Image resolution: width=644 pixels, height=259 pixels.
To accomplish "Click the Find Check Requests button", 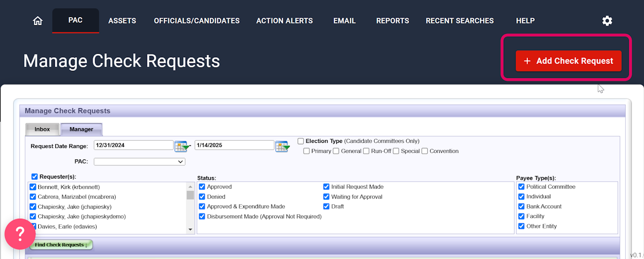I will (x=61, y=245).
